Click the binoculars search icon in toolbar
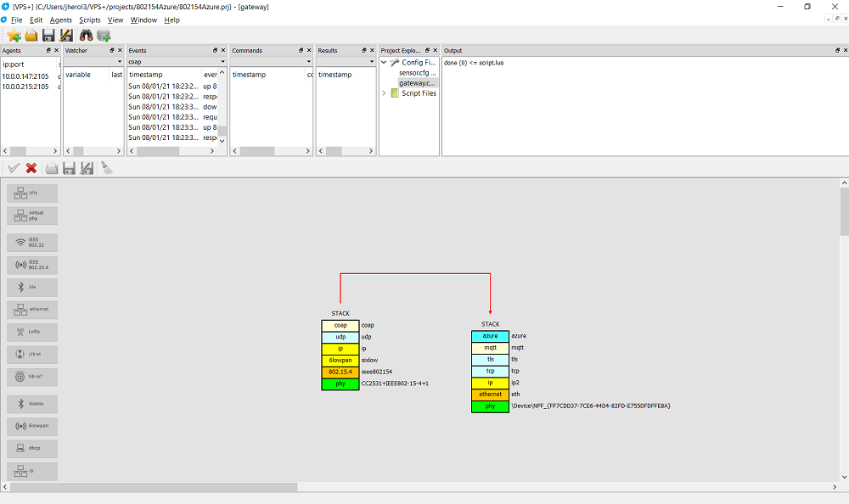This screenshot has width=849, height=504. (x=86, y=35)
